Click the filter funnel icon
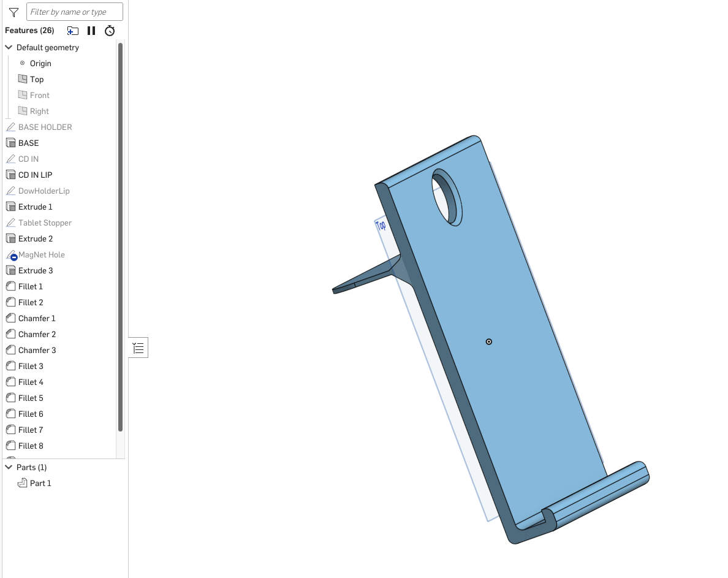728x578 pixels. 14,12
